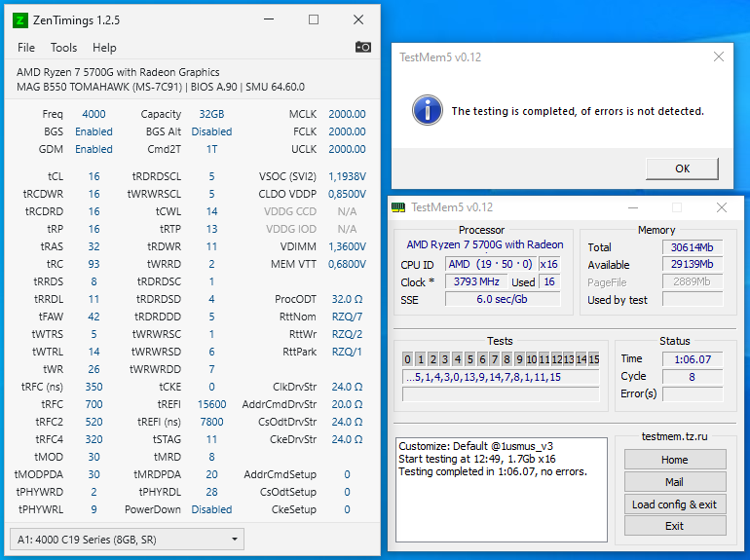Click the AddrCmdDrvStr value 20.0 Ω

coord(347,404)
